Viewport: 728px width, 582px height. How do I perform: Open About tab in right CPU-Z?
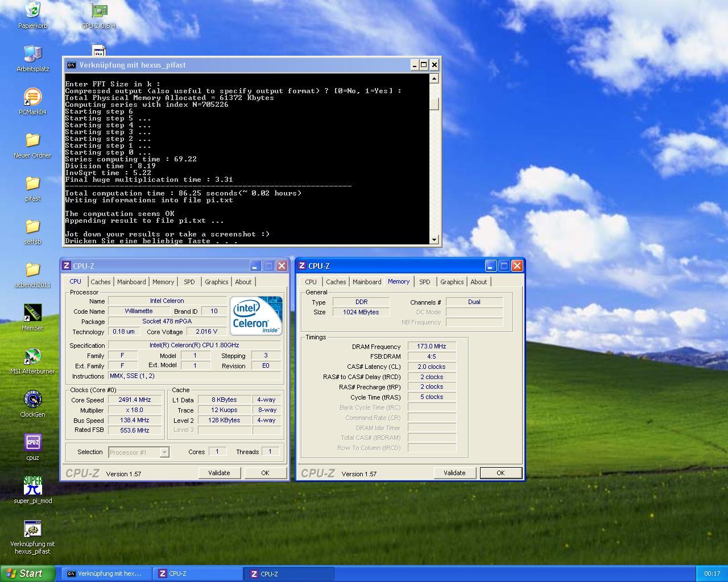tap(479, 282)
